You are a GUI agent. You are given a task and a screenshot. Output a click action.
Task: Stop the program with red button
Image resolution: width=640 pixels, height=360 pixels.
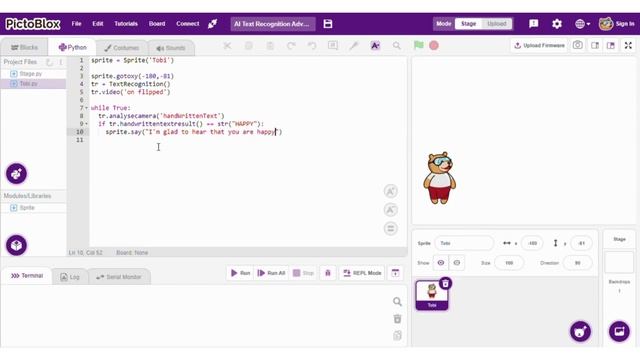point(434,46)
